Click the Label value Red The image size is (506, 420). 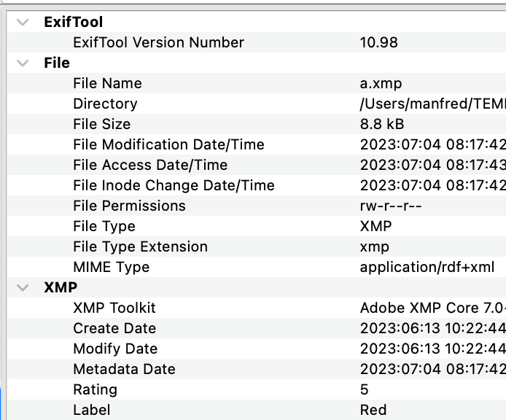pos(373,410)
